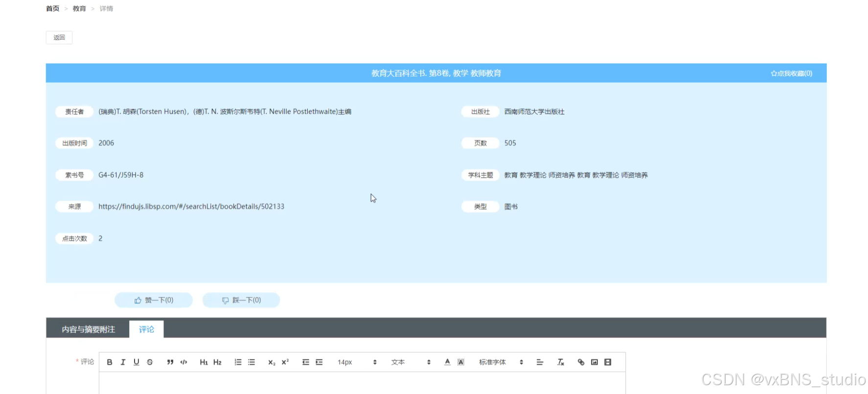Click the 出版社 label tag
868x394 pixels.
coord(480,112)
